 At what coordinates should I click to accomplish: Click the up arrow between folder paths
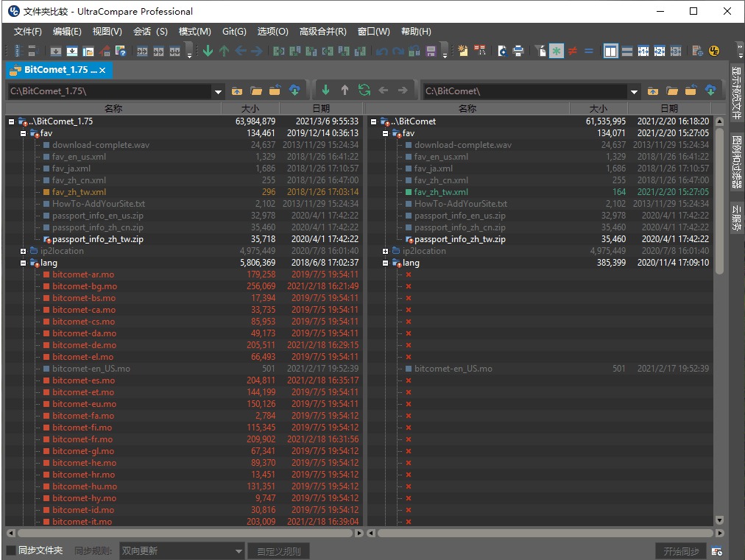(345, 90)
